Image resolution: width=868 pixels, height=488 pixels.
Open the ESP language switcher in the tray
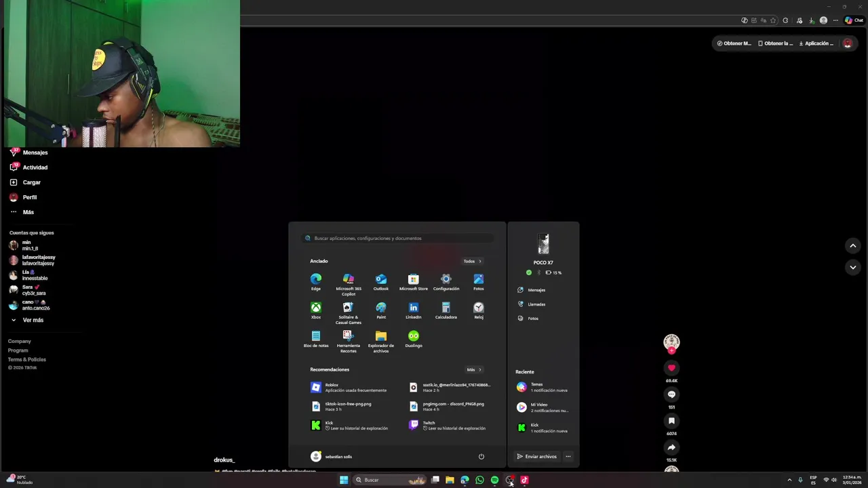[x=813, y=480]
